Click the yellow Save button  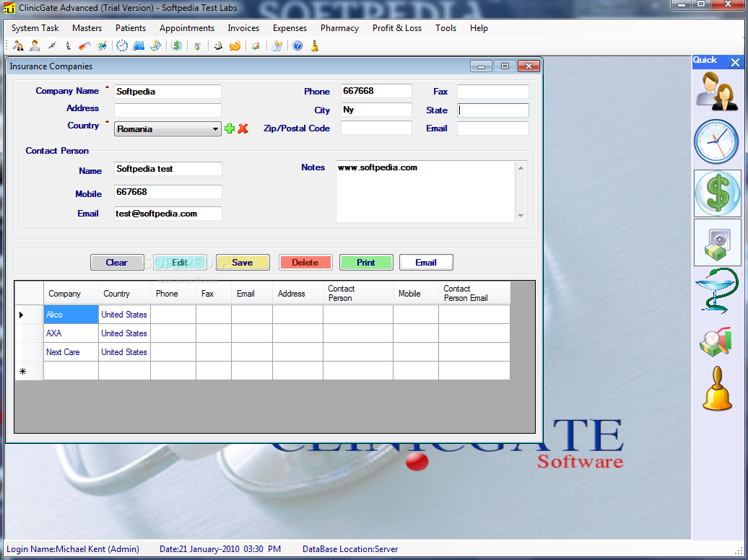[x=243, y=263]
